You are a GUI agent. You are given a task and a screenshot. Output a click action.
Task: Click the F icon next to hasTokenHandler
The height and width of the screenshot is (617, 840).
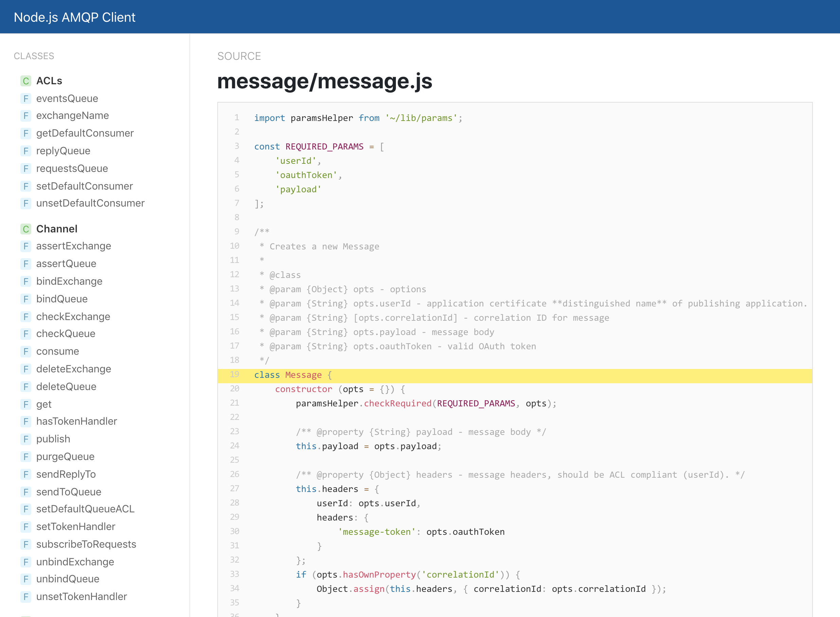pos(26,421)
